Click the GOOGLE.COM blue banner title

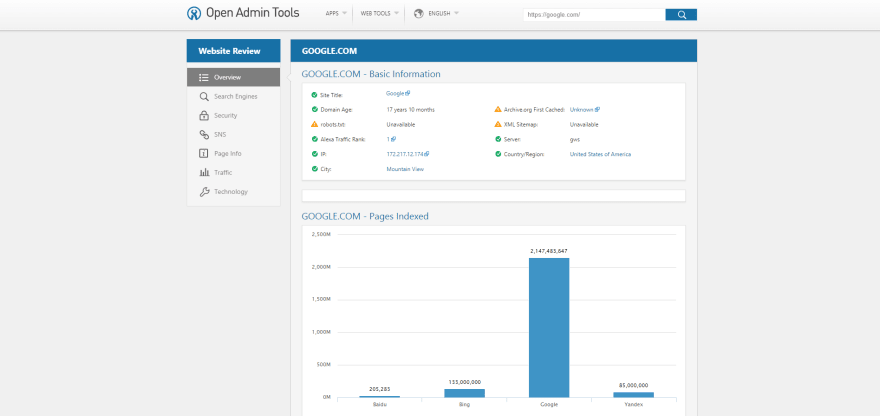pos(329,51)
